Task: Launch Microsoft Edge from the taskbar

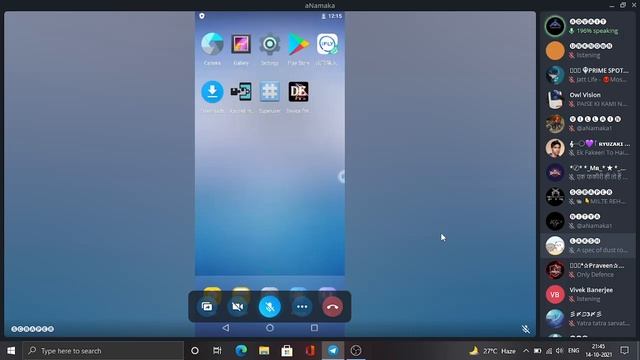Action: [241, 351]
